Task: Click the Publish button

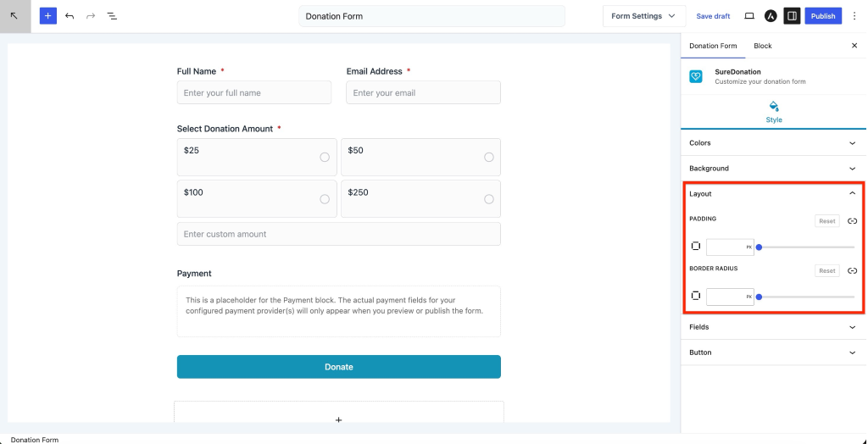Action: point(823,16)
